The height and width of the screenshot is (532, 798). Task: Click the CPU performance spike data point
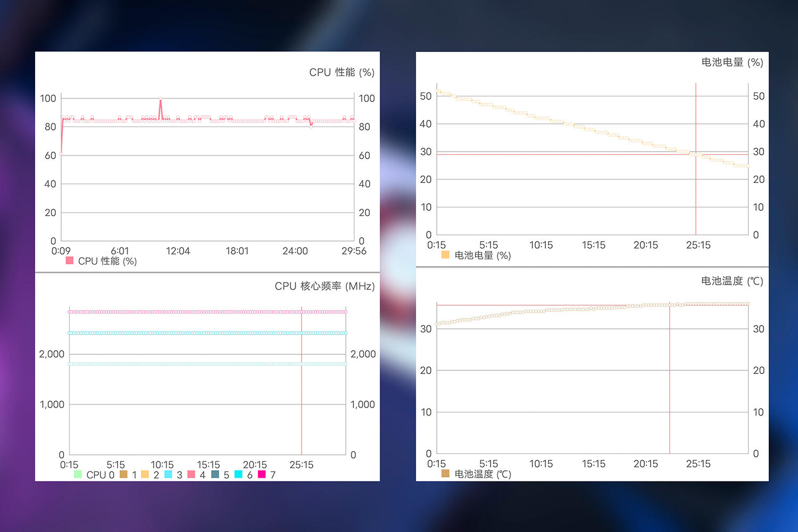coord(161,98)
